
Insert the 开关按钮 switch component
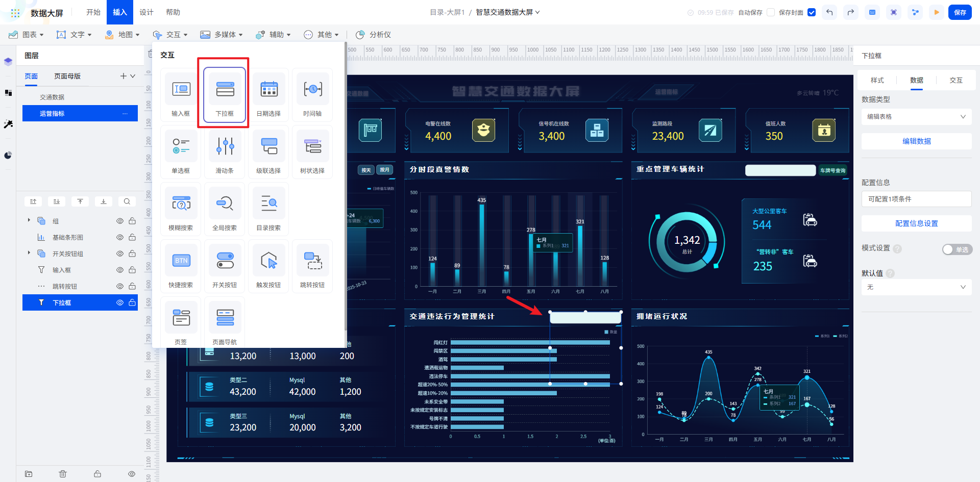(x=225, y=266)
